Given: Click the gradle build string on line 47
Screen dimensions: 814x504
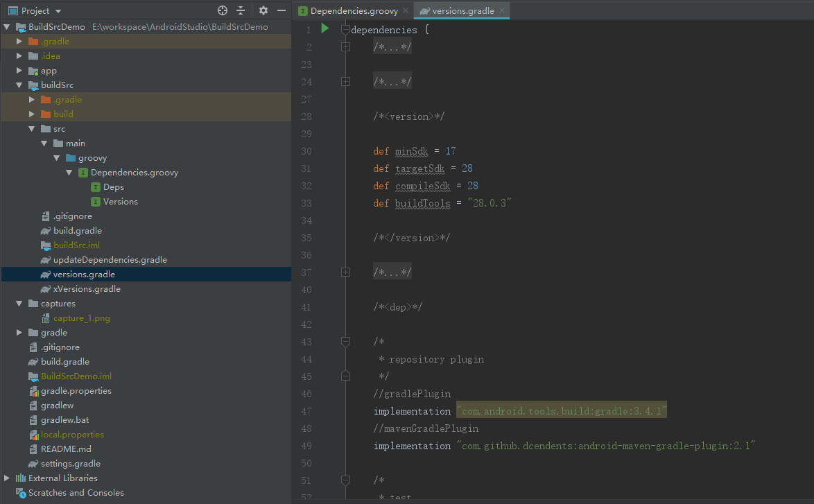Looking at the screenshot, I should click(562, 411).
